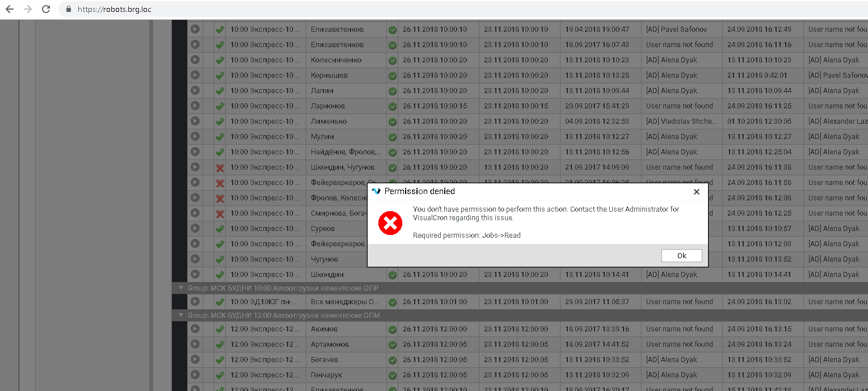Click the red error icon in the dialog
868x391 pixels.
tap(390, 222)
